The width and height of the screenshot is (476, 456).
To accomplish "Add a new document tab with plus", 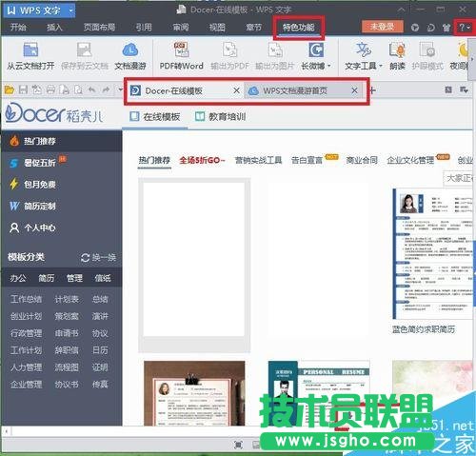I will click(x=372, y=90).
